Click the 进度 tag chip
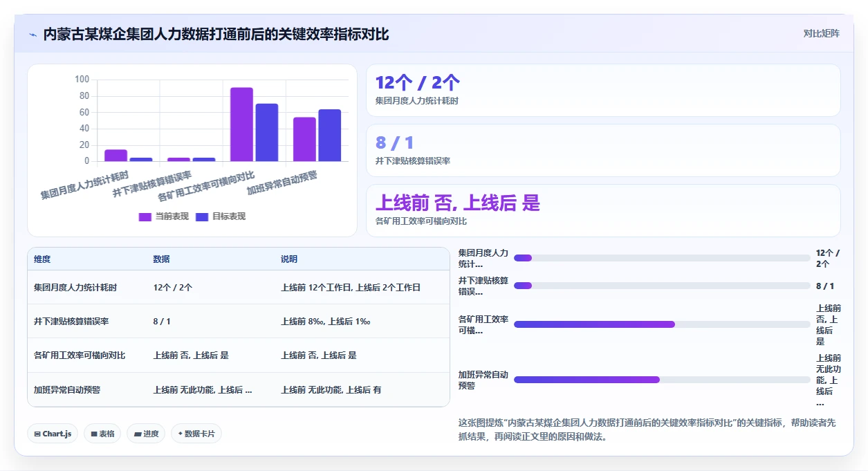 click(146, 434)
